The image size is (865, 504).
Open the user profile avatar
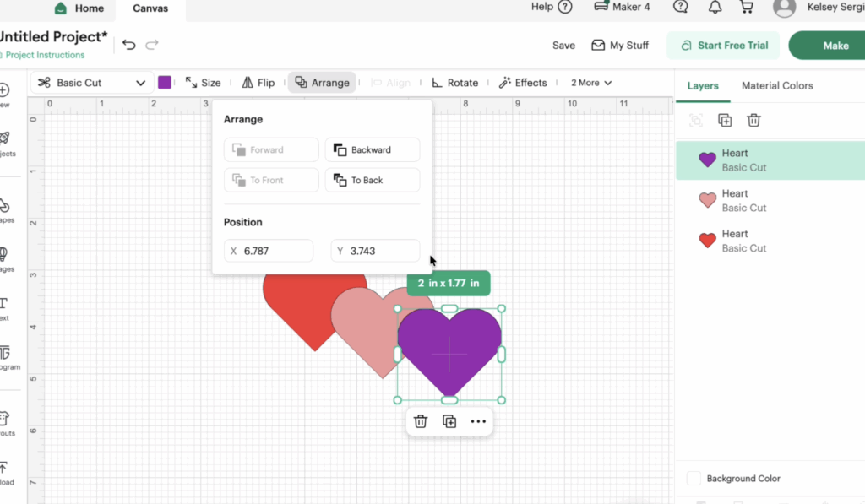pos(784,8)
